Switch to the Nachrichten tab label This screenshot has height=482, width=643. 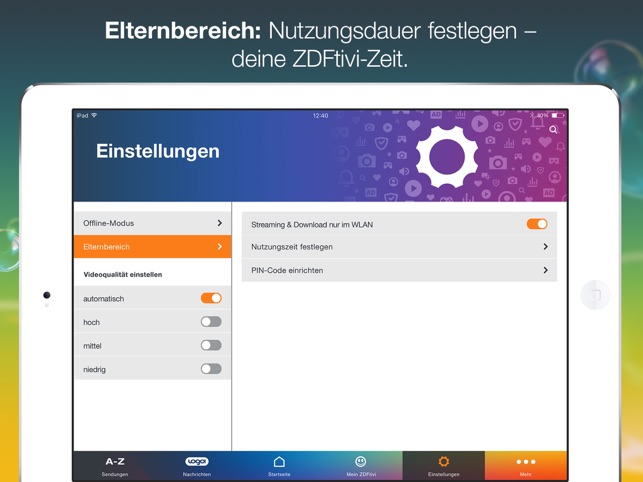point(197,474)
